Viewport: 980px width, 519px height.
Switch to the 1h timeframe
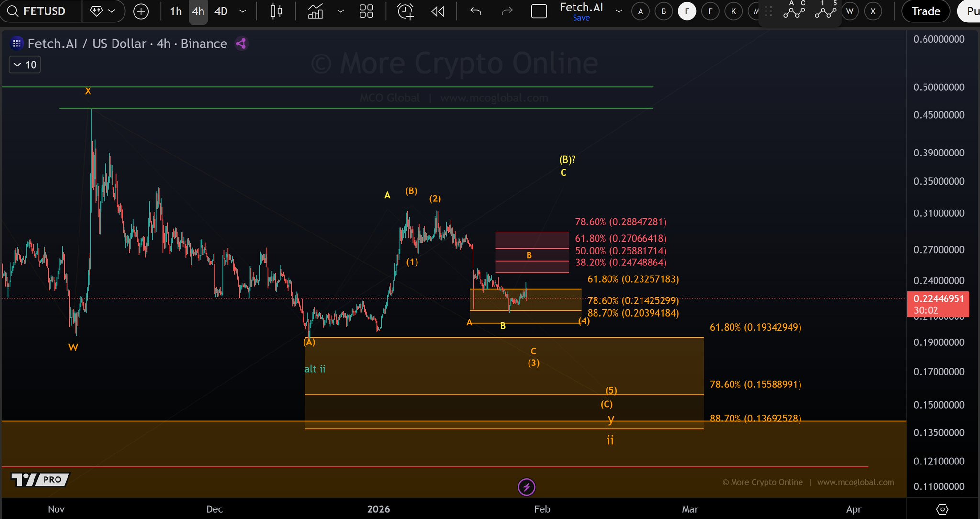click(x=176, y=11)
